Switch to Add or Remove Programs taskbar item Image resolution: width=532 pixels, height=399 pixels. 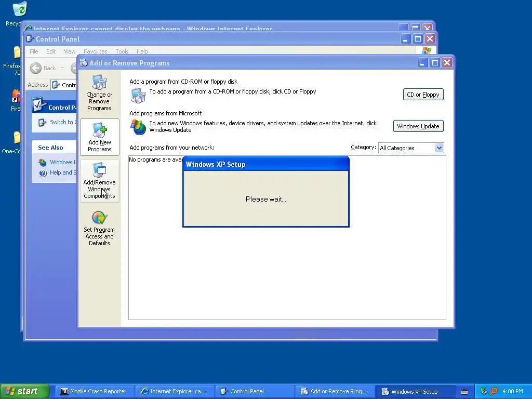click(335, 391)
